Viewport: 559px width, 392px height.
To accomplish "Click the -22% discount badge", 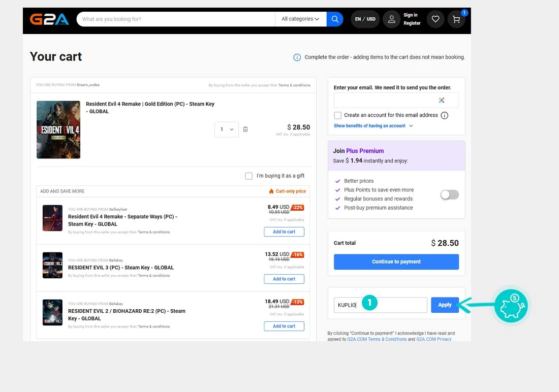I will click(x=298, y=207).
